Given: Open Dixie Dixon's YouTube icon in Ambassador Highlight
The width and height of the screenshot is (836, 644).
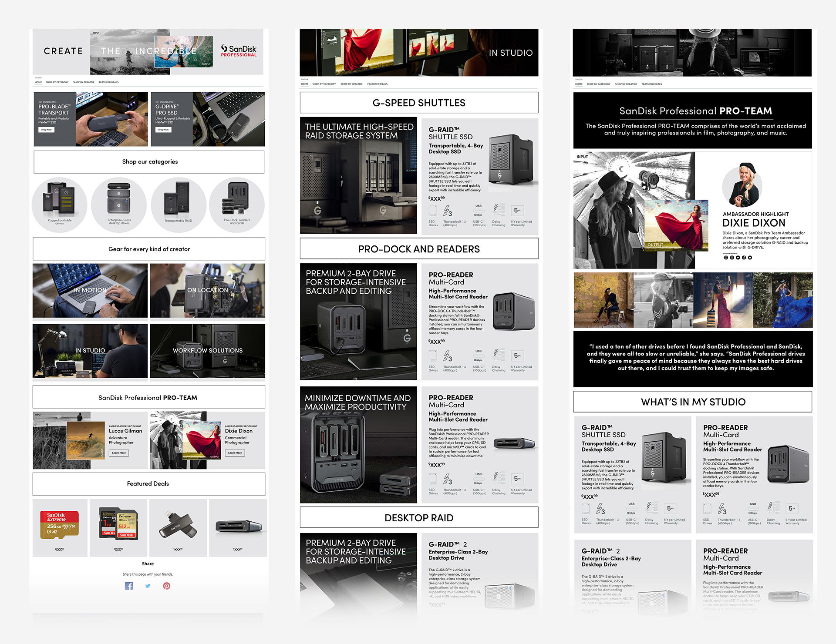Looking at the screenshot, I should click(x=750, y=258).
